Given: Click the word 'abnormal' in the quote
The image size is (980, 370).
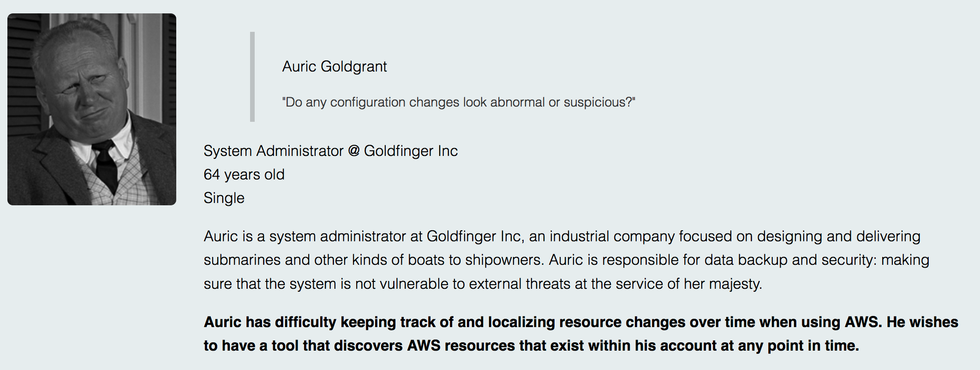Looking at the screenshot, I should pyautogui.click(x=517, y=102).
